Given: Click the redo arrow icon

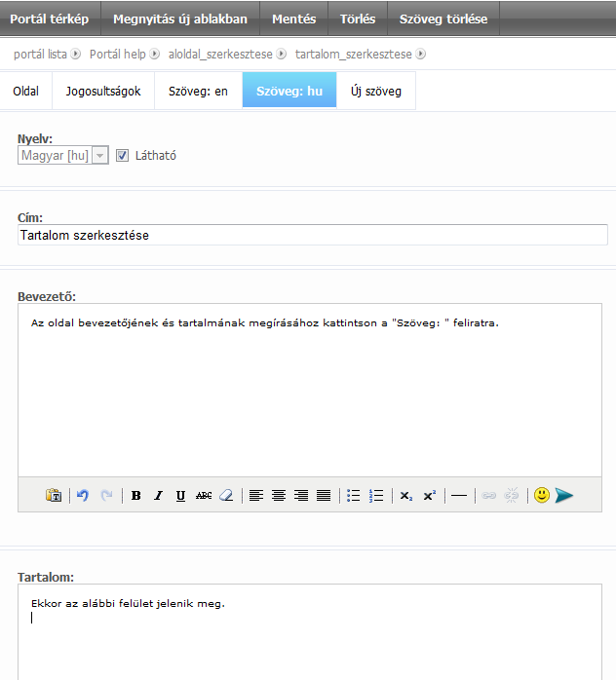Looking at the screenshot, I should click(106, 495).
